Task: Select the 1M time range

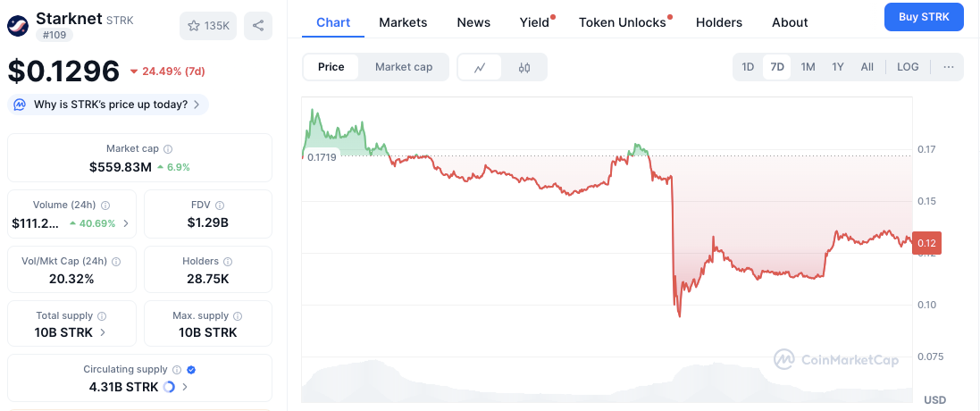Action: (808, 67)
